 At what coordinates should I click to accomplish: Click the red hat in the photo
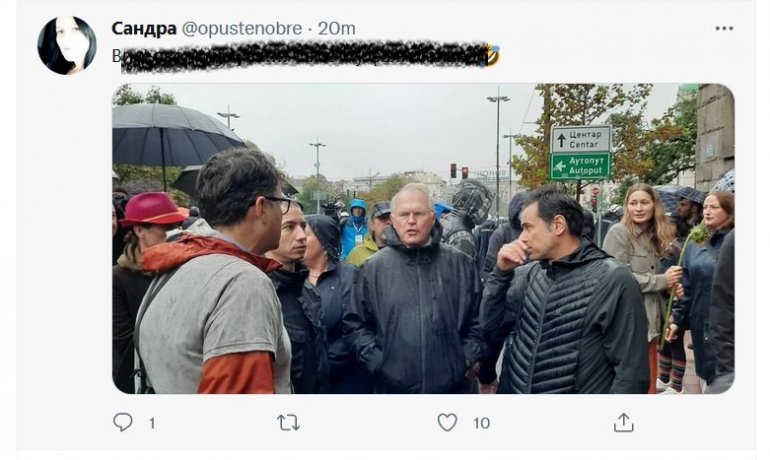point(151,209)
